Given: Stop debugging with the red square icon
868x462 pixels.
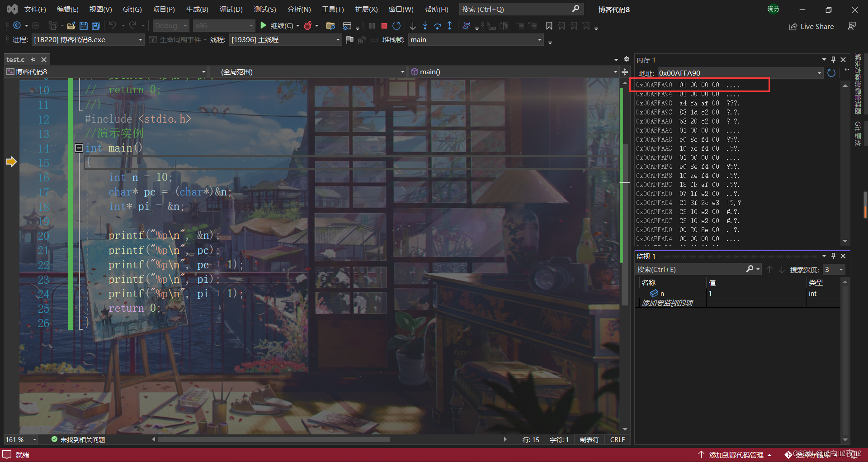Looking at the screenshot, I should (x=384, y=26).
